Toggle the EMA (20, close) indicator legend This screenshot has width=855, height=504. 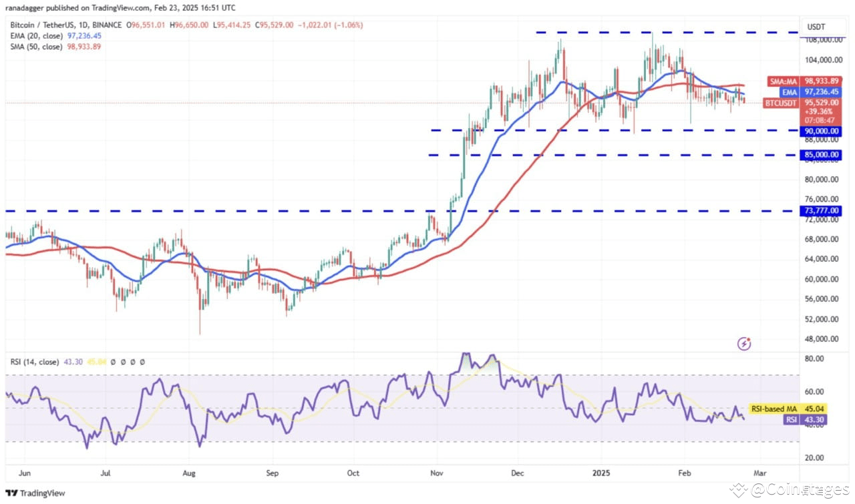click(35, 35)
